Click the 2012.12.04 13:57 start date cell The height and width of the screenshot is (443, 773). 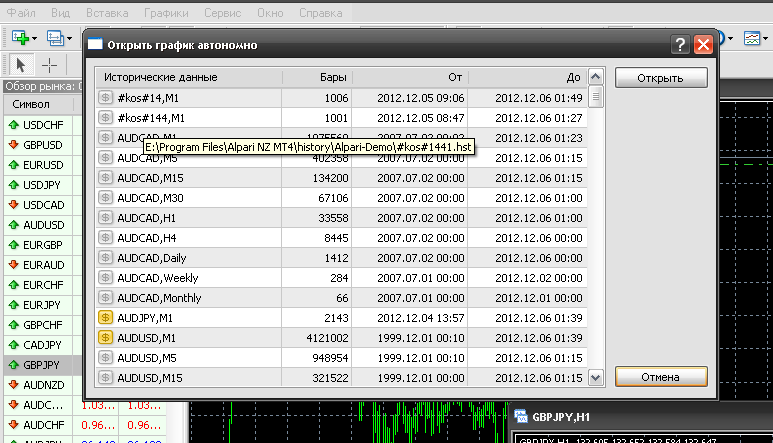pos(421,318)
